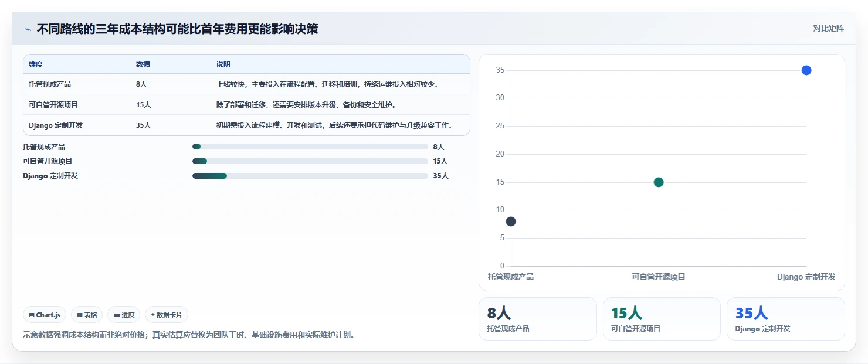Click the dark chart point for 托管现成产品
The image size is (868, 364).
pyautogui.click(x=511, y=222)
